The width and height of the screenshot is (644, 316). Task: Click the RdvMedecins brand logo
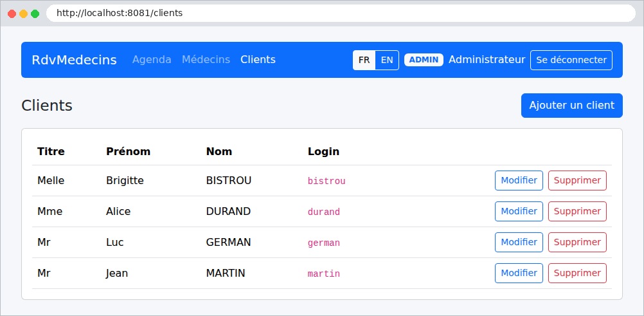click(x=75, y=60)
